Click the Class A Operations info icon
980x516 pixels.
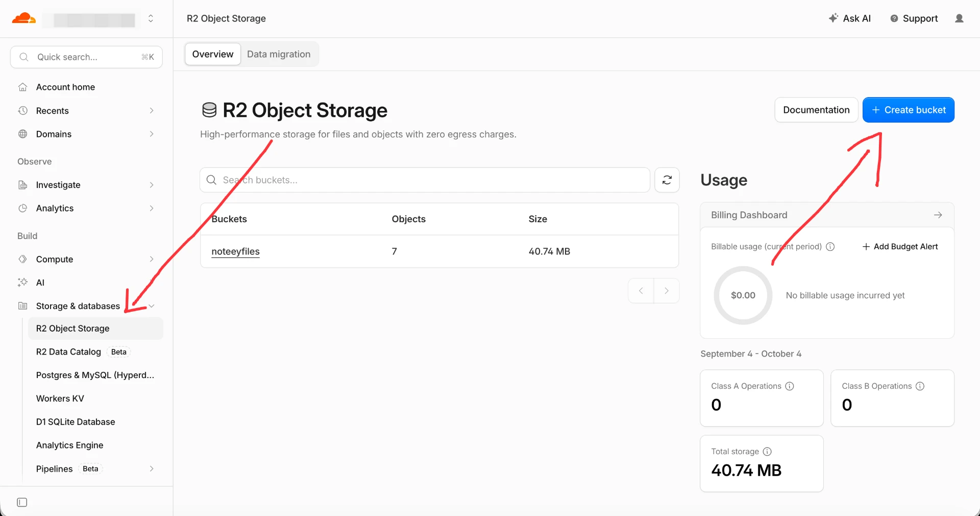(789, 386)
